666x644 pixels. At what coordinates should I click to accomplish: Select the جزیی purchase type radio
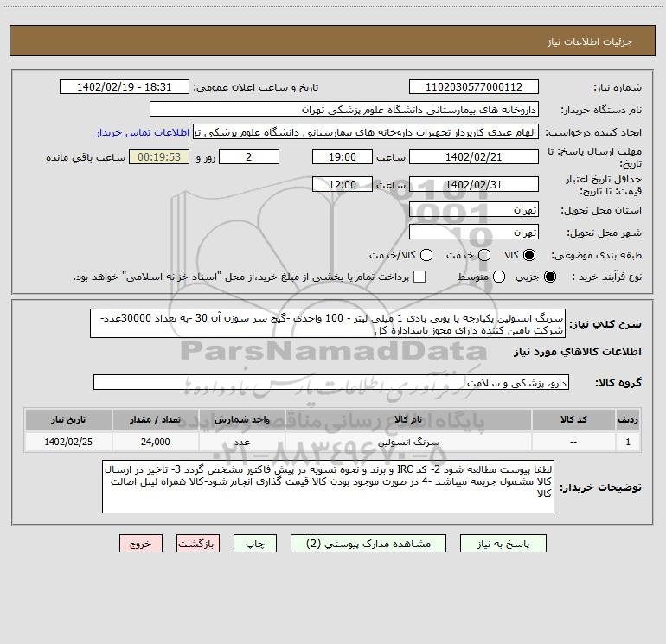click(x=549, y=277)
